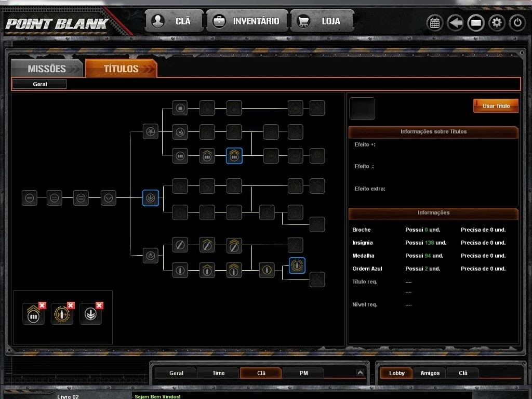Viewport: 532px width, 399px height.
Task: Open the CLÃ menu button
Action: coord(175,21)
